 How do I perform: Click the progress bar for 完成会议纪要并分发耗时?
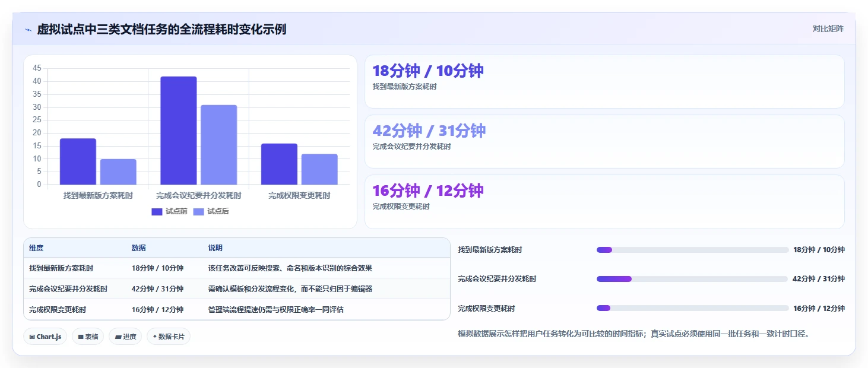tap(693, 279)
